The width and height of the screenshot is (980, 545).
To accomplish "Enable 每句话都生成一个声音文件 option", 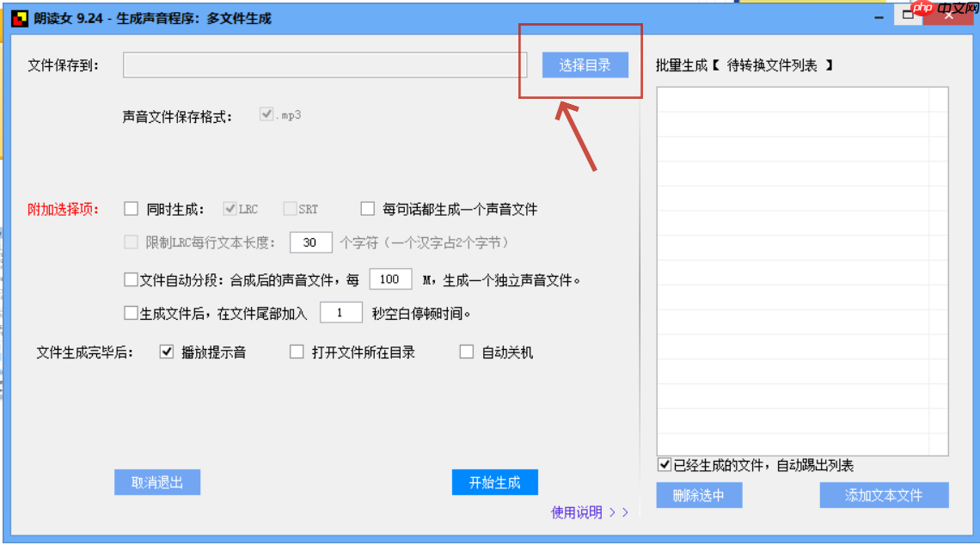I will pos(367,208).
